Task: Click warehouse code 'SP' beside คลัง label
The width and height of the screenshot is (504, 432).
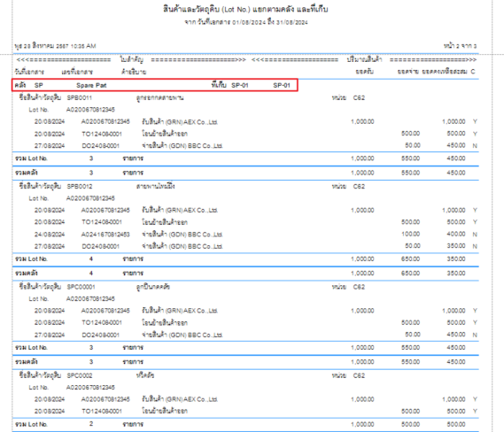Action: click(x=39, y=86)
